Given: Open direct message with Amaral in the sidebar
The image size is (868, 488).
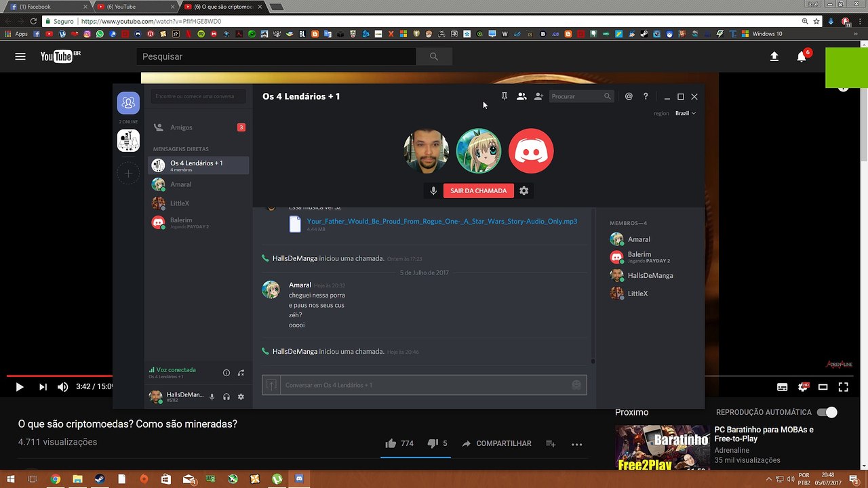Looking at the screenshot, I should coord(199,184).
